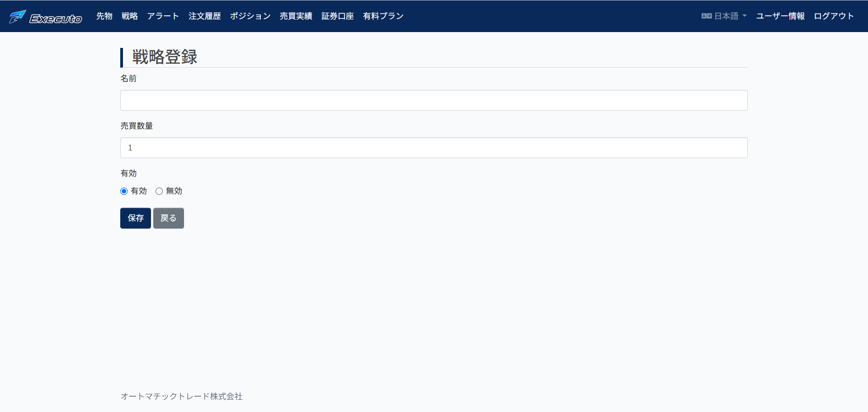Select the 無効 radio button

click(x=159, y=191)
